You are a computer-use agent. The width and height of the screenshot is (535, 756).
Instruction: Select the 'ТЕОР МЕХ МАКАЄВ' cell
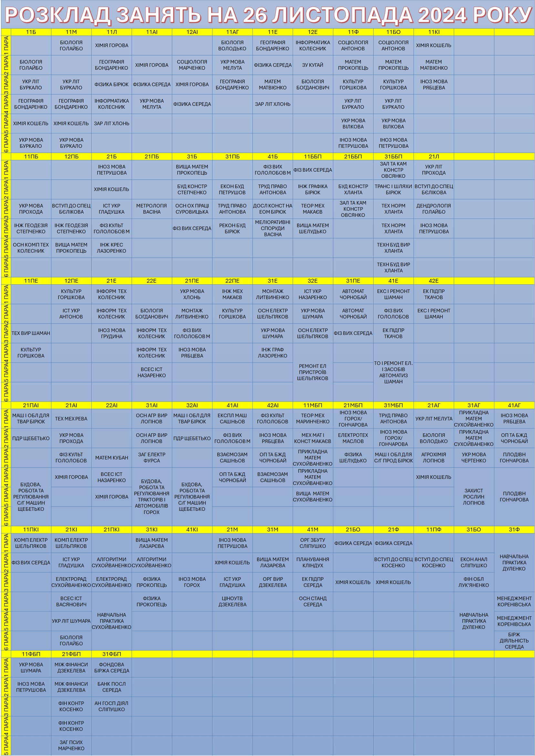(x=313, y=209)
